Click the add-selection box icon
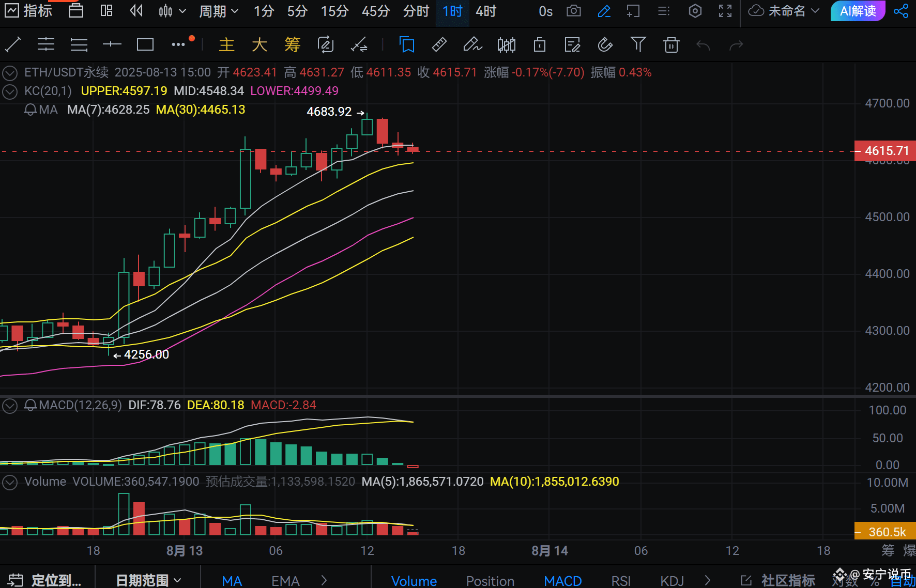 pos(633,11)
